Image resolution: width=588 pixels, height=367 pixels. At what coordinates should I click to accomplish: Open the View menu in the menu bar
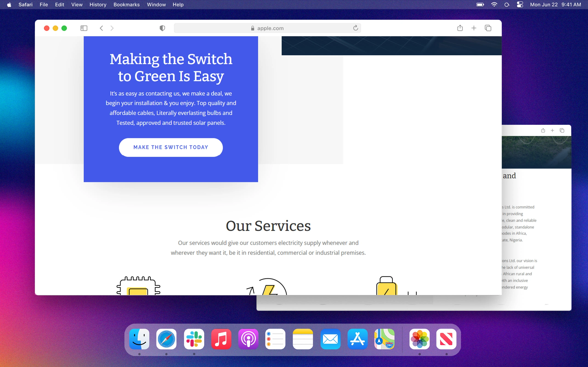click(x=77, y=5)
